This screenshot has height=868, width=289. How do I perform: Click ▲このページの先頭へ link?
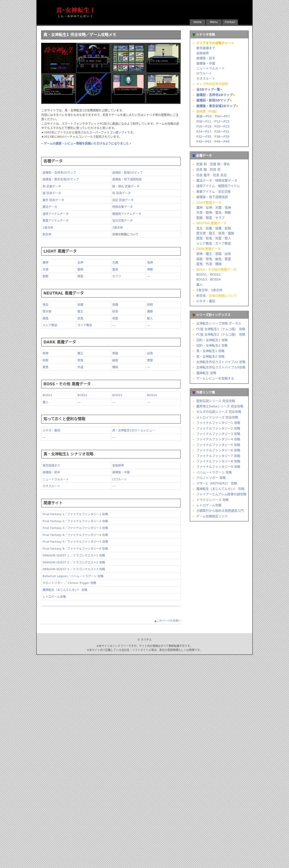coord(167,621)
